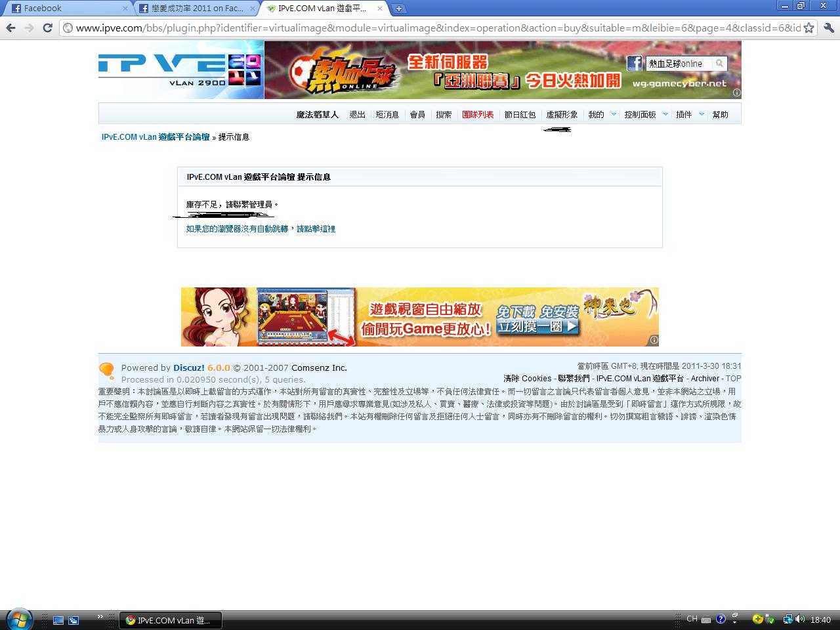Click the Processed in 0.020950 second(s) text
Screen dimensions: 840x630
213,379
